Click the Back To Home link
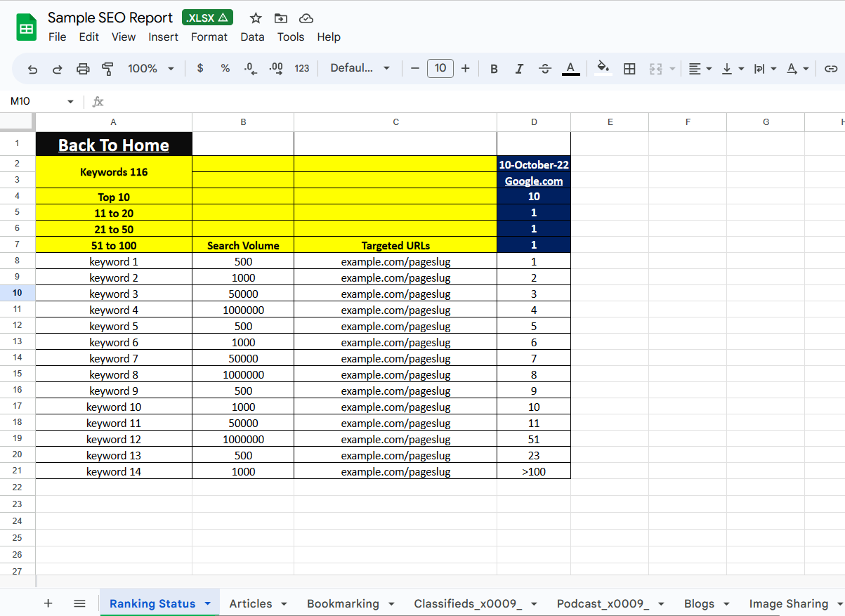The image size is (845, 616). click(114, 145)
